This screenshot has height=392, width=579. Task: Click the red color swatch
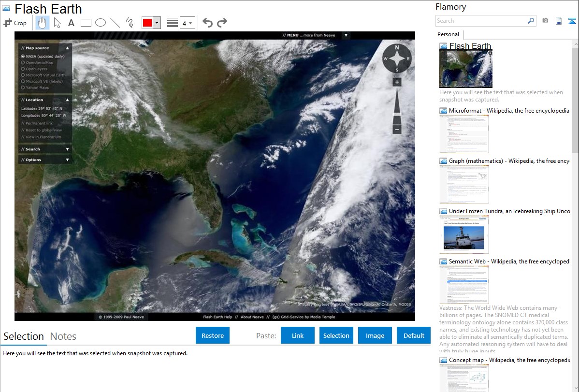tap(147, 23)
